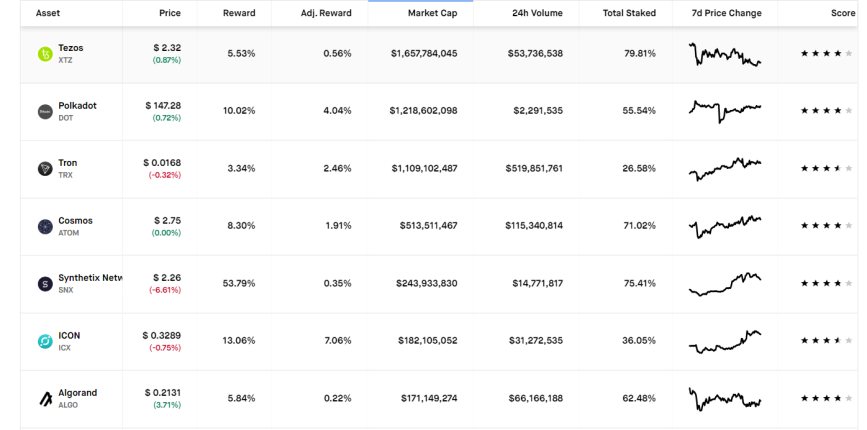Screen dimensions: 867x430
Task: Click the Price column header
Action: pos(170,13)
